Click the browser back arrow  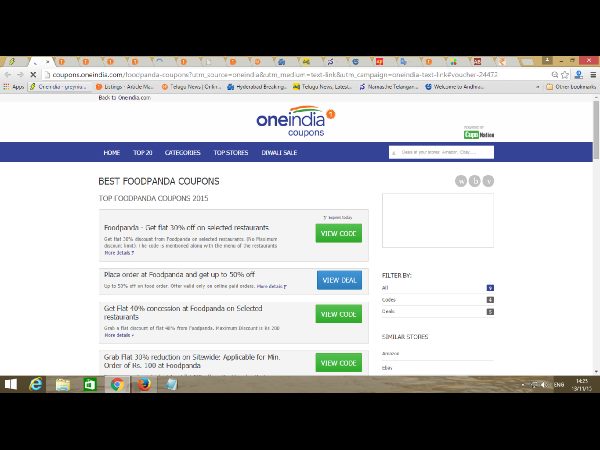[8, 74]
